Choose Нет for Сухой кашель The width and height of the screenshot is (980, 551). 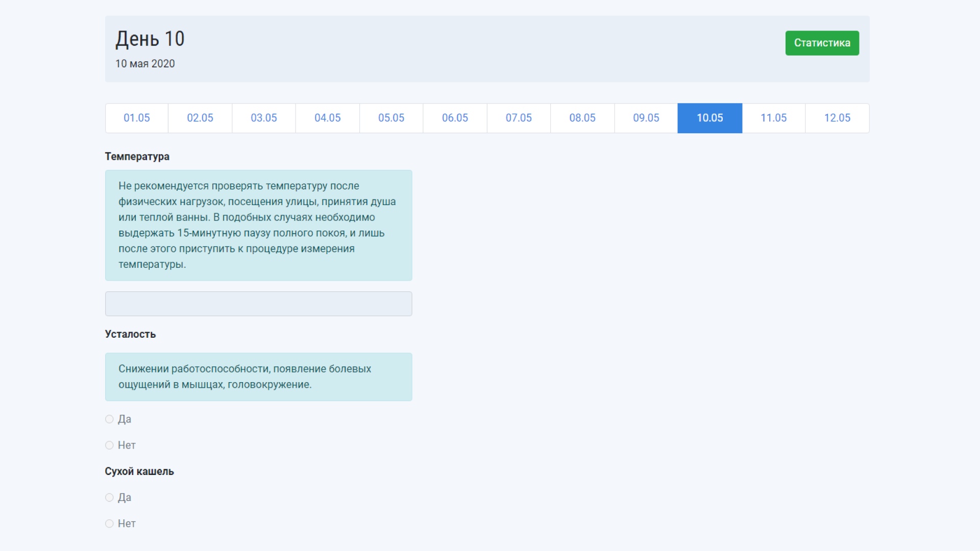(x=109, y=523)
